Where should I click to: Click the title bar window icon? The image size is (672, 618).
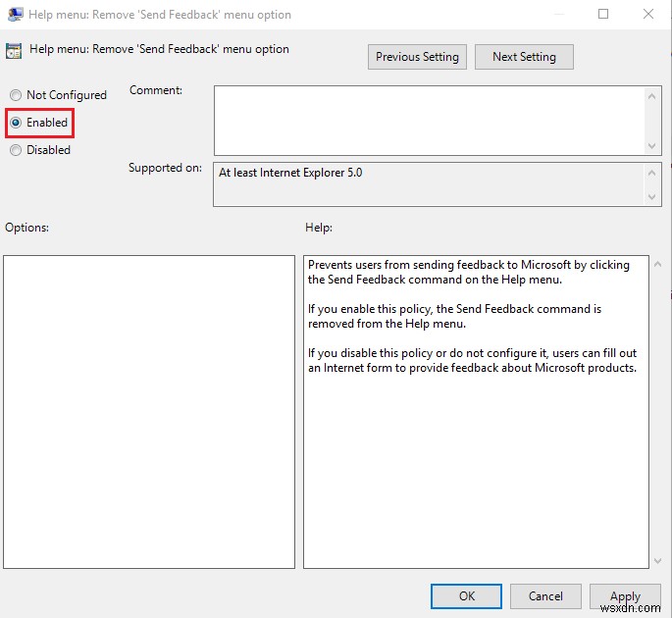16,14
